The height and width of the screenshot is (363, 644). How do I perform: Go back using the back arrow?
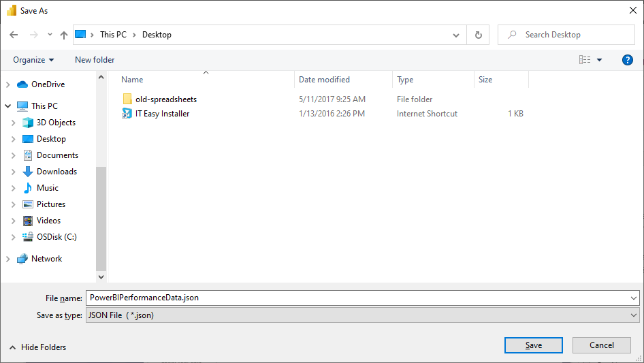14,35
